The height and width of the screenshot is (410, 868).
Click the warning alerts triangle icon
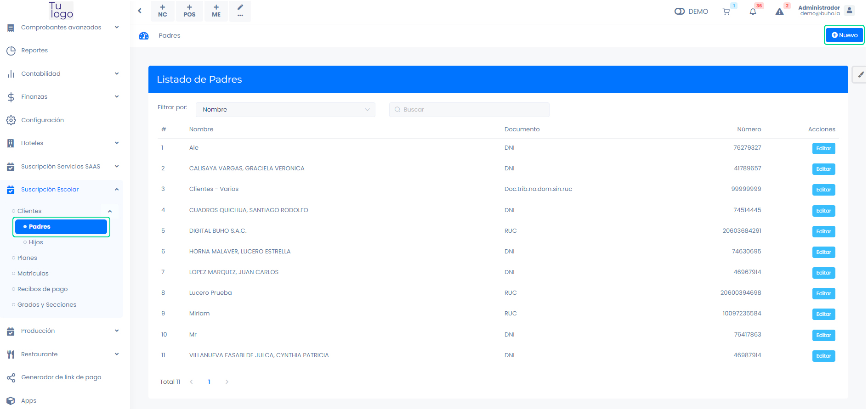click(779, 11)
